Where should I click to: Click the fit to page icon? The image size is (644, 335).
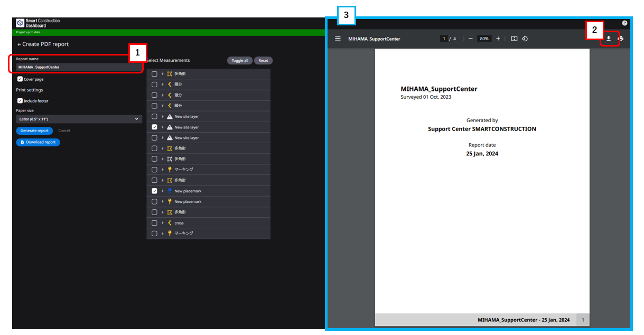click(x=514, y=39)
